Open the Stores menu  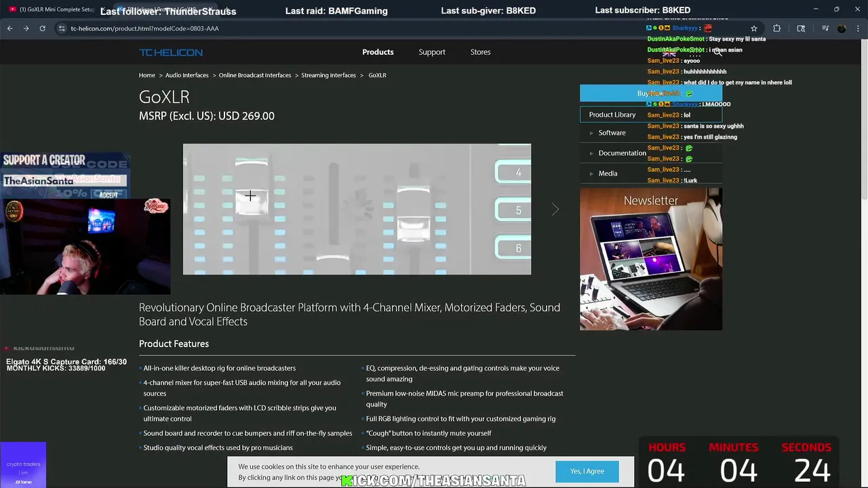coord(480,52)
